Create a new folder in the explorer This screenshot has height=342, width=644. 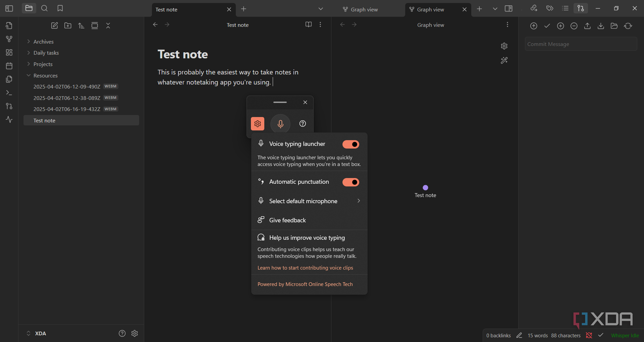click(68, 25)
